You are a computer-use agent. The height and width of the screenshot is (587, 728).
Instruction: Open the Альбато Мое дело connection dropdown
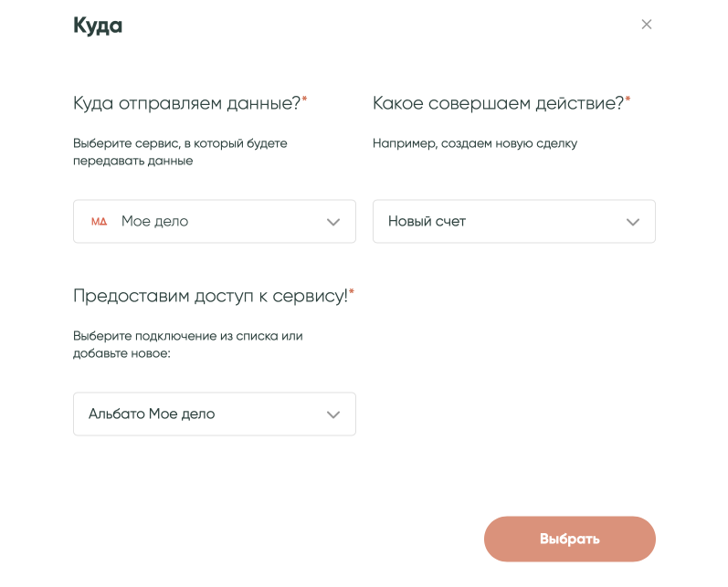click(x=214, y=414)
